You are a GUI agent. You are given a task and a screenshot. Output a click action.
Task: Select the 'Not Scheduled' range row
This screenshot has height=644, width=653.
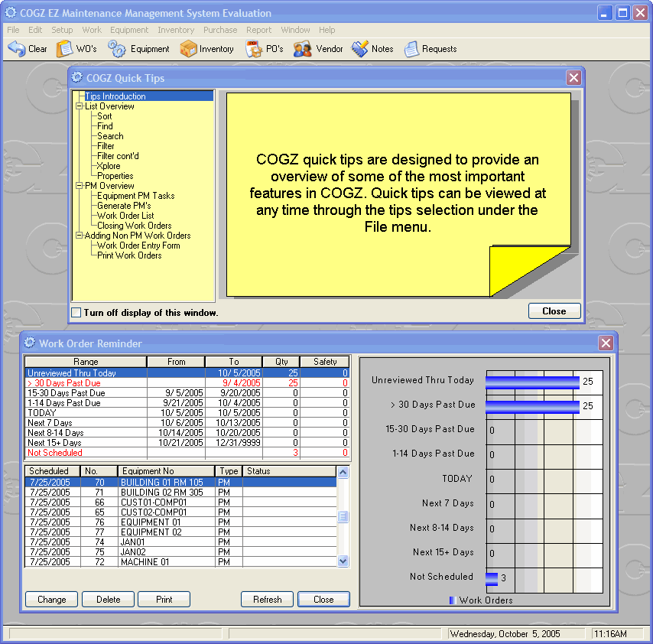point(187,452)
